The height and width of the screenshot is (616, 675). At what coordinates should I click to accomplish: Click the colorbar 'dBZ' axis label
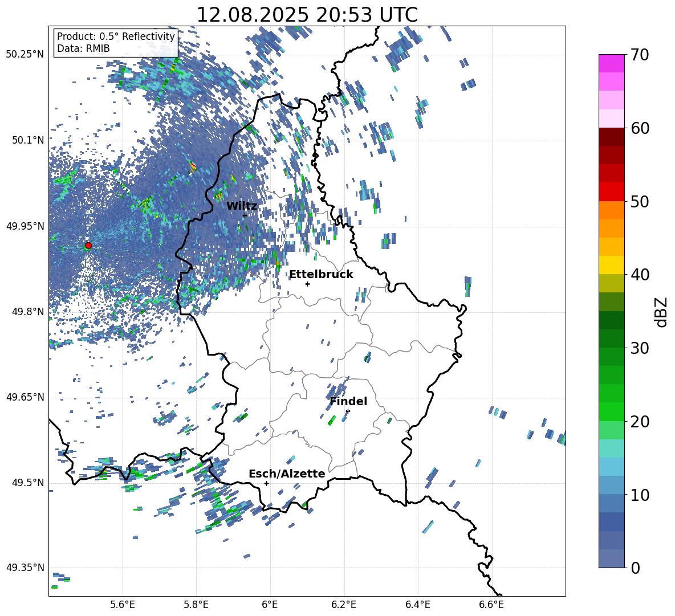(x=662, y=312)
